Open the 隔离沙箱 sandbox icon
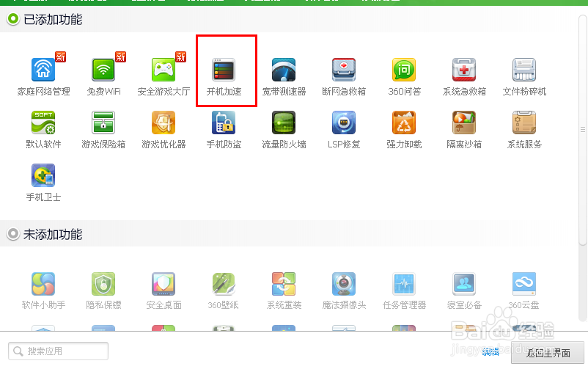This screenshot has width=588, height=369. point(464,123)
